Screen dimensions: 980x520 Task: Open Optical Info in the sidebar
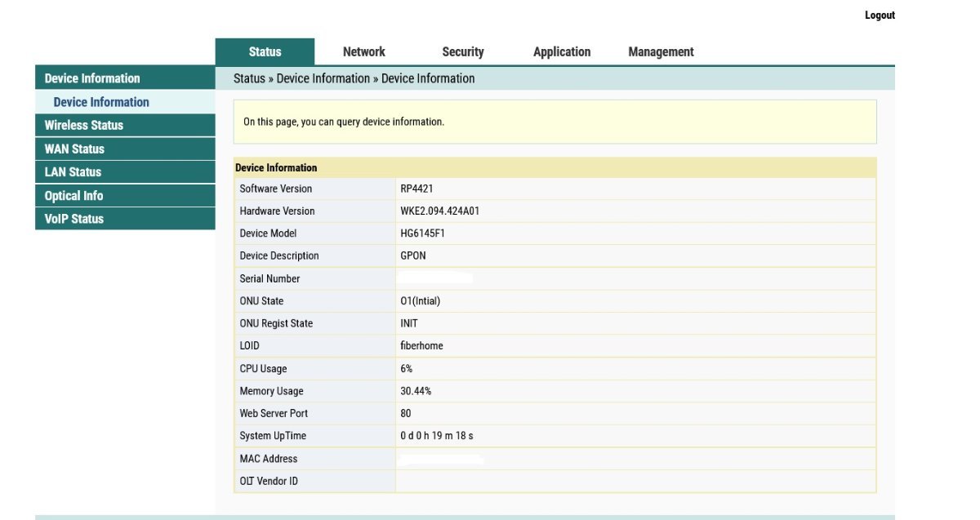(x=73, y=196)
